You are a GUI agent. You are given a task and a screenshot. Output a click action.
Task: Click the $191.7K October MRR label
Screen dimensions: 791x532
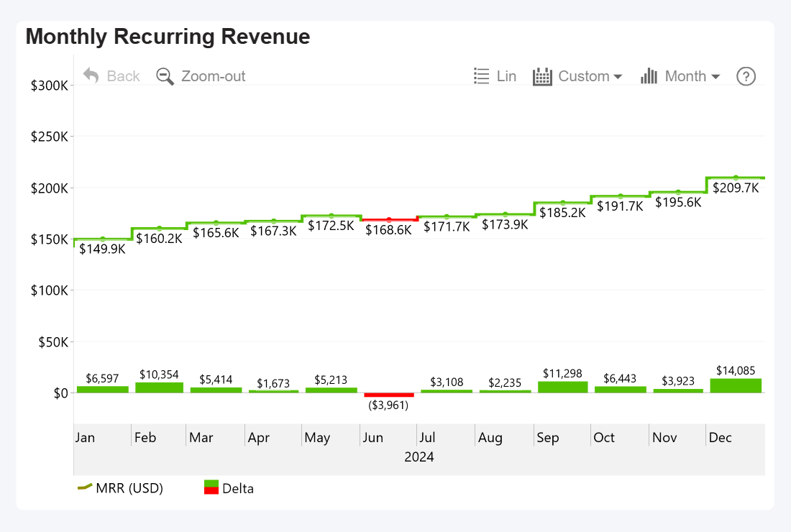[x=620, y=206]
